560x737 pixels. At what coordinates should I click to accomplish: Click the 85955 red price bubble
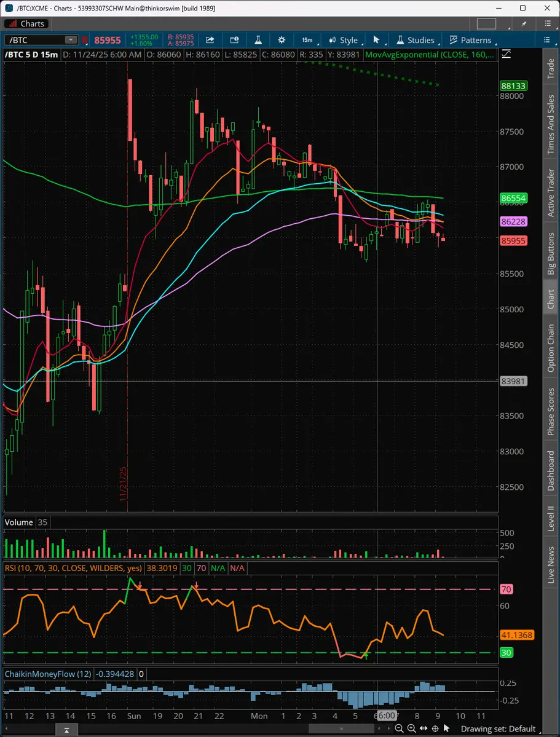(513, 241)
